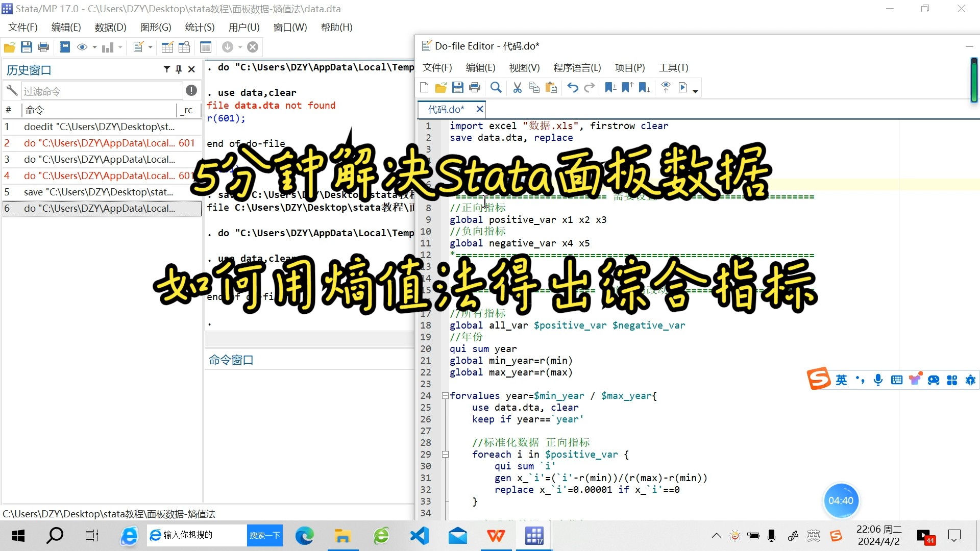Go to previous bookmark
Viewport: 980px width, 551px height.
627,88
